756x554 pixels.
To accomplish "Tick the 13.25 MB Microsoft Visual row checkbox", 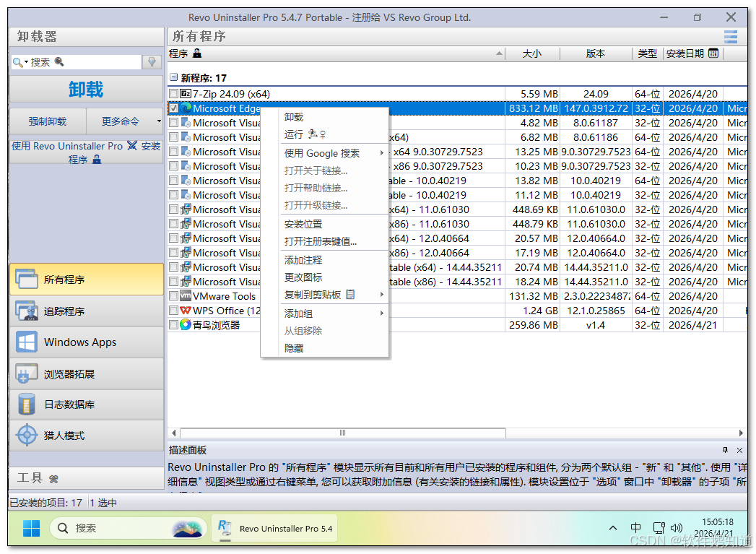I will pyautogui.click(x=173, y=152).
